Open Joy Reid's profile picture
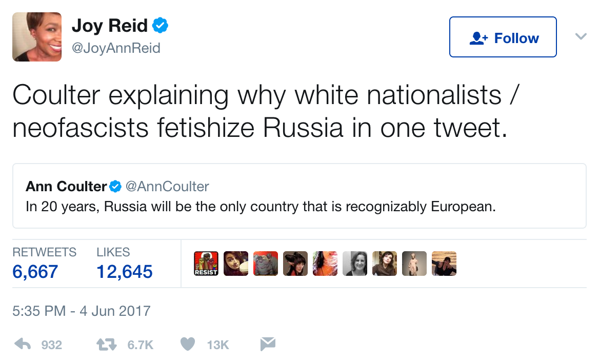The image size is (599, 364). tap(37, 37)
